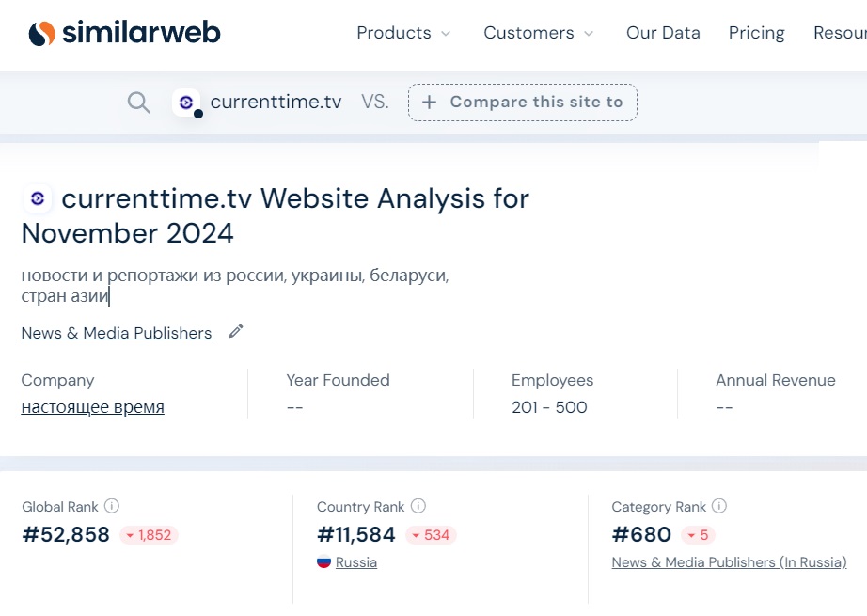Open the Russia country link
The height and width of the screenshot is (616, 867).
click(x=356, y=562)
